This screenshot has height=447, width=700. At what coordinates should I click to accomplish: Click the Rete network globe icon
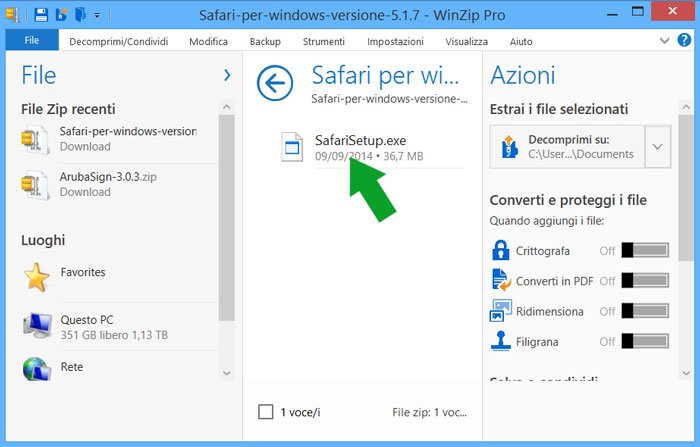(37, 369)
